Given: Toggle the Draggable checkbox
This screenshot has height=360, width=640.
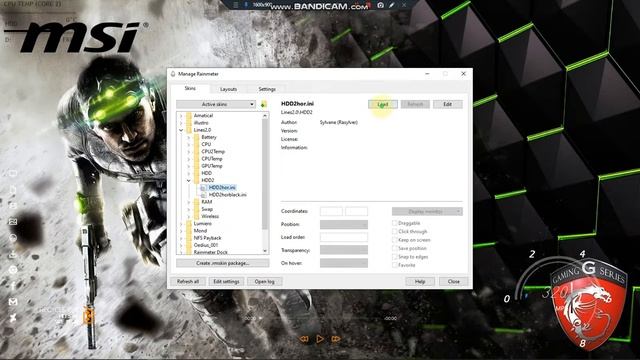Looking at the screenshot, I should [395, 223].
